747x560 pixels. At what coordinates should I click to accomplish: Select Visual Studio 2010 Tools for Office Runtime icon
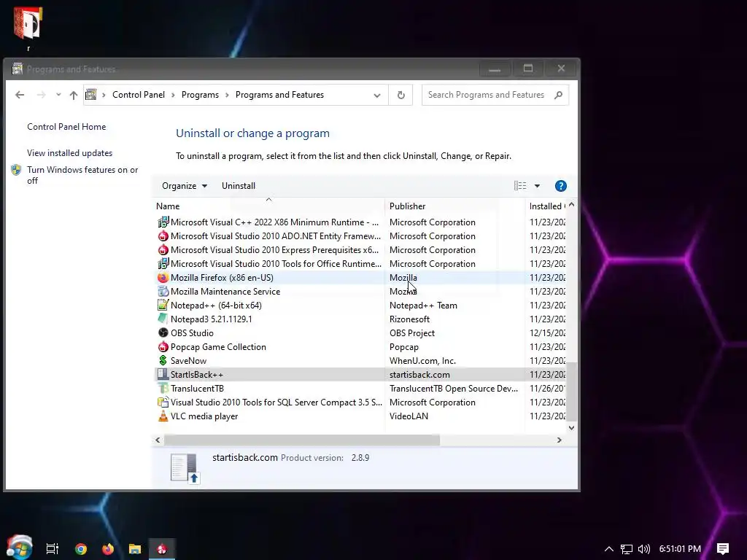coord(163,263)
